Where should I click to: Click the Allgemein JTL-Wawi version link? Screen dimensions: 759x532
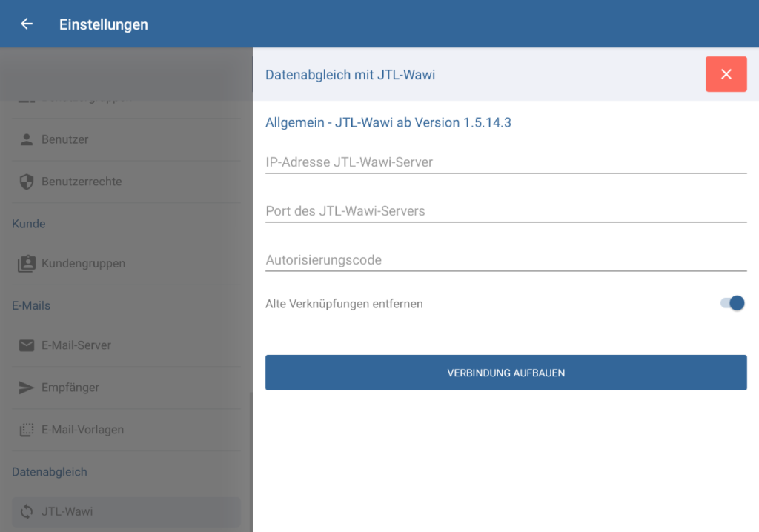coord(388,122)
